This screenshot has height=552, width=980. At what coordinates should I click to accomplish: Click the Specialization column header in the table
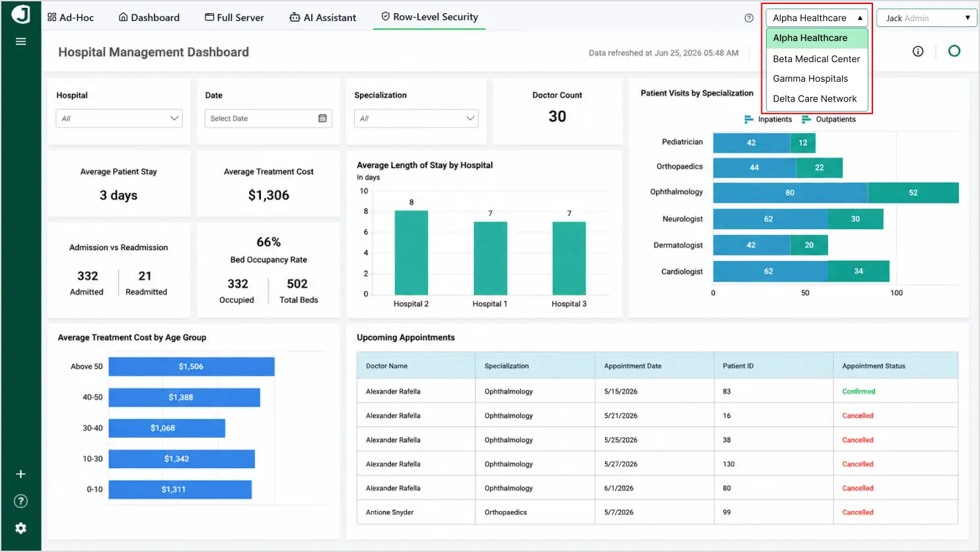(x=535, y=366)
